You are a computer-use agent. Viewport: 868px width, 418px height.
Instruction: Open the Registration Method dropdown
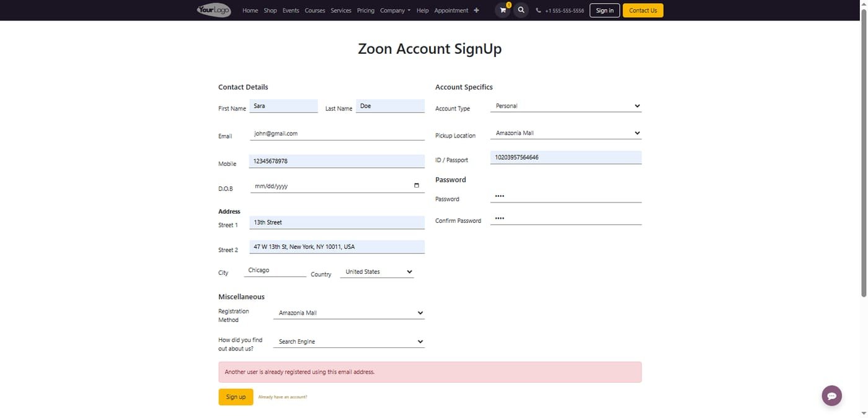[349, 313]
